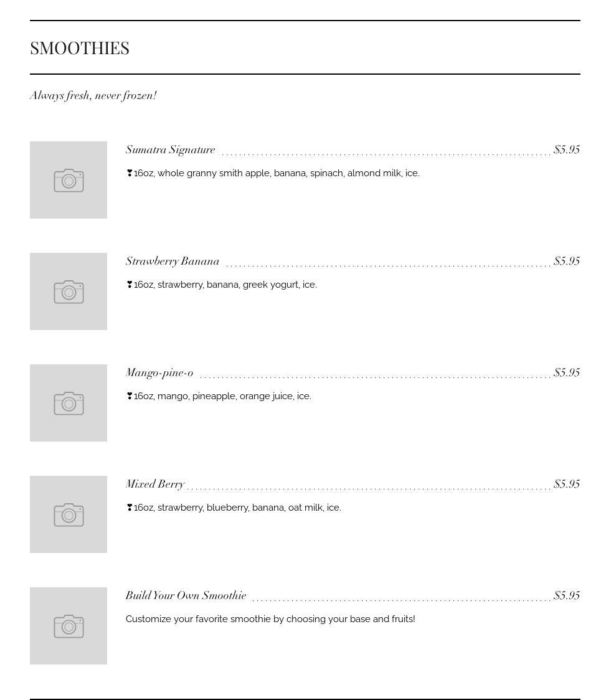
Task: Click the Sumatra Signature camera placeholder image
Action: [69, 180]
